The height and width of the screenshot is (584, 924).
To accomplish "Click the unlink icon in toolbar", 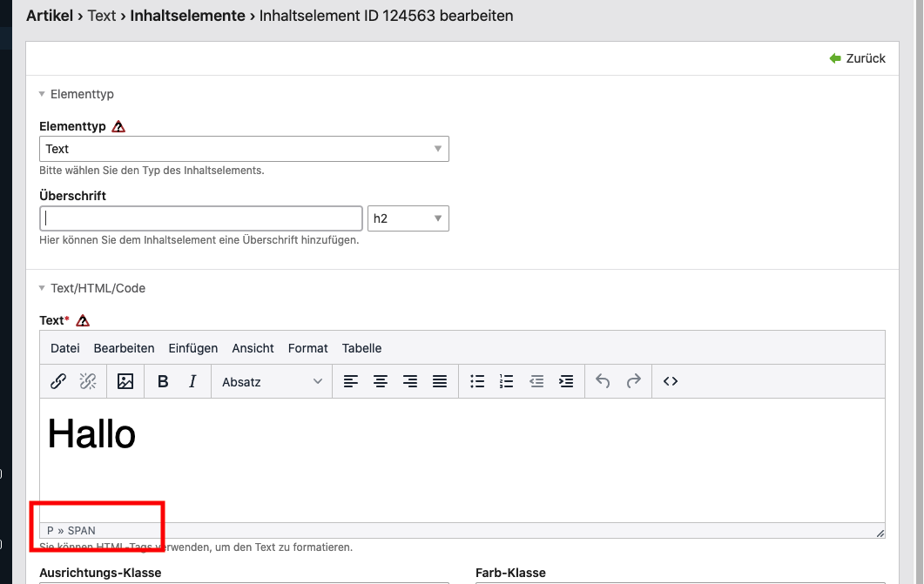I will (88, 381).
